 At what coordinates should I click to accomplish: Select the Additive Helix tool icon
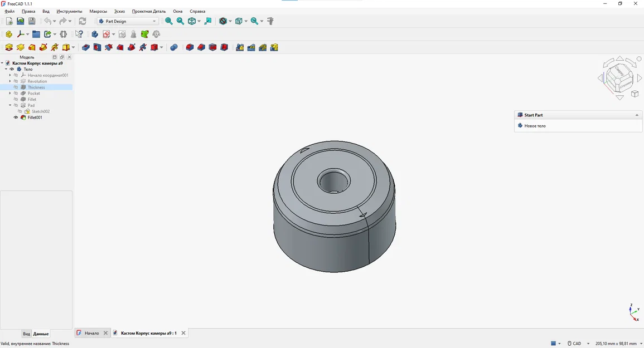55,47
